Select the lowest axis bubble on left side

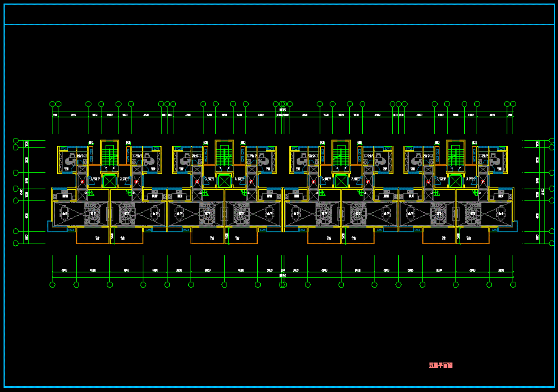[16, 243]
